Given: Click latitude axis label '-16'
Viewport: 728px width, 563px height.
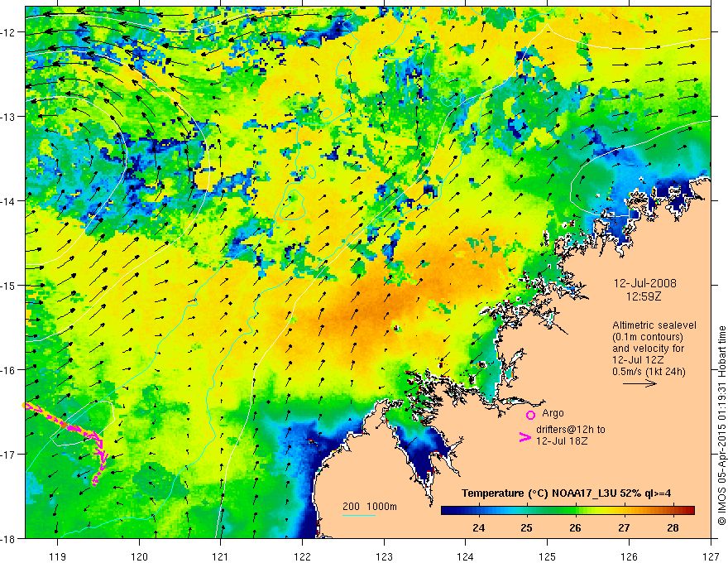Looking at the screenshot, I should click(9, 370).
